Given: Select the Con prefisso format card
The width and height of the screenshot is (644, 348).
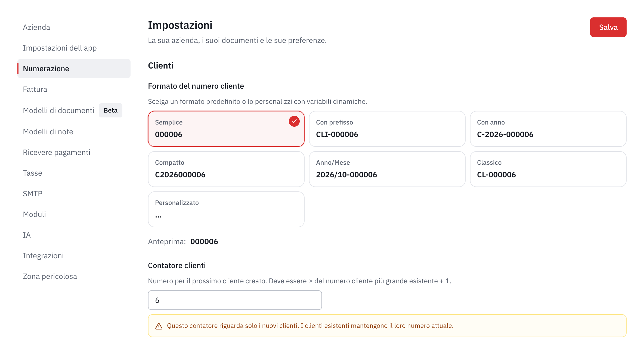Looking at the screenshot, I should 387,129.
